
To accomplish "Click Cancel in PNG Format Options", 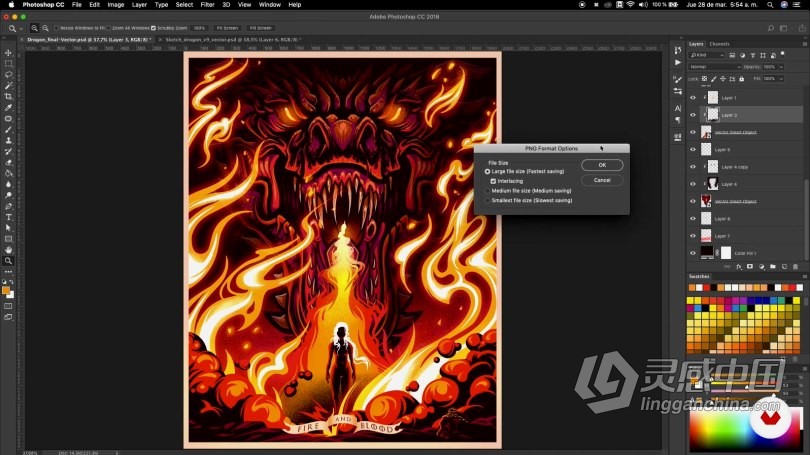I will tap(602, 180).
